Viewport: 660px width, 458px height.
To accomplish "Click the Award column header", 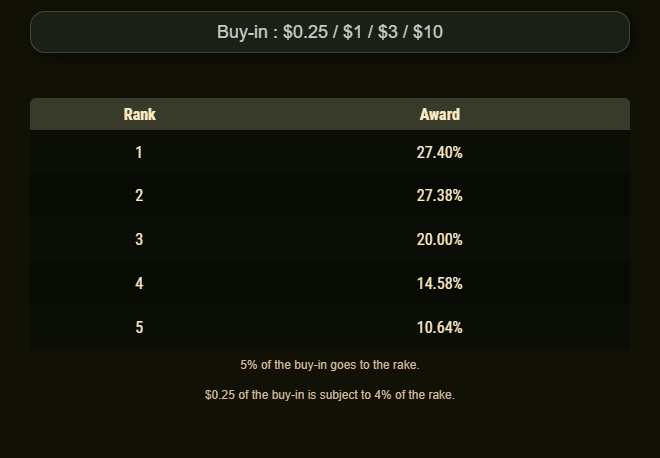I will (x=439, y=114).
